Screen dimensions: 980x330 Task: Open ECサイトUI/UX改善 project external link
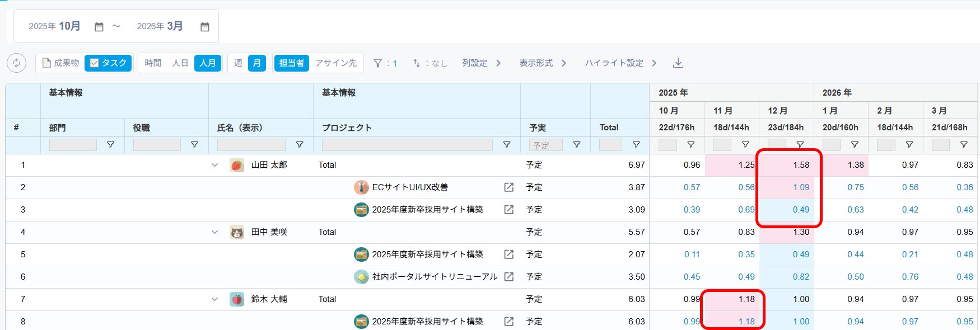(x=508, y=187)
